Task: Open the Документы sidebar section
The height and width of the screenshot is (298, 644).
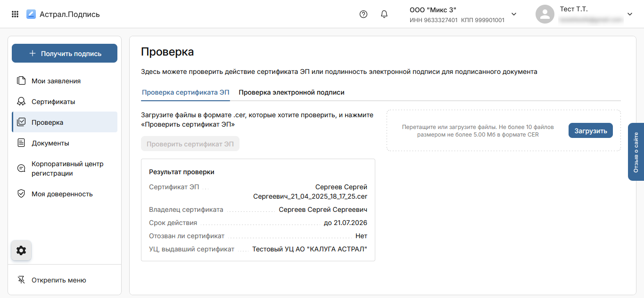Action: tap(50, 143)
